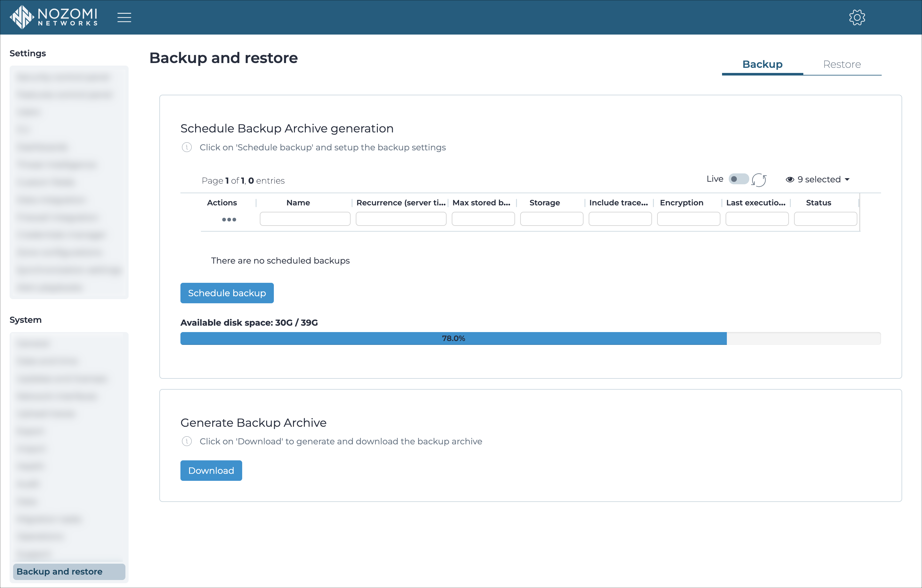Switch to the Restore tab

(x=842, y=64)
